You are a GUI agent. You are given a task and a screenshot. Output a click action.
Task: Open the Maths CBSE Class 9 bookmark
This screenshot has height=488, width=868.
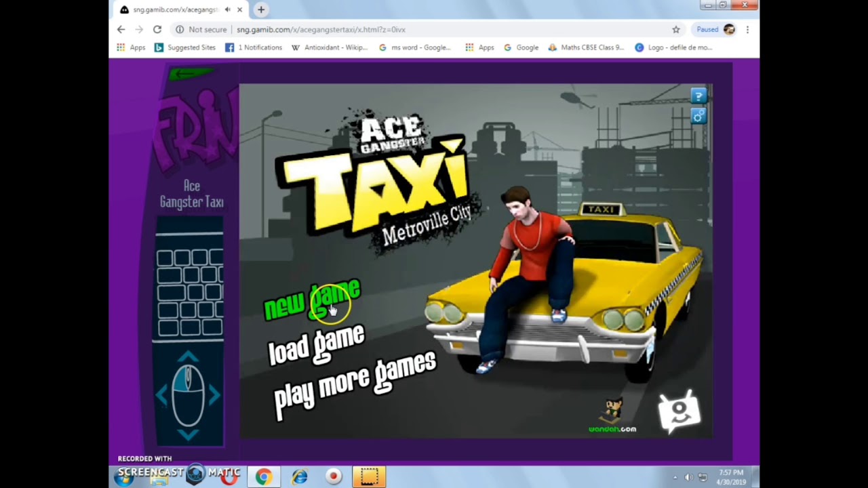pyautogui.click(x=586, y=47)
